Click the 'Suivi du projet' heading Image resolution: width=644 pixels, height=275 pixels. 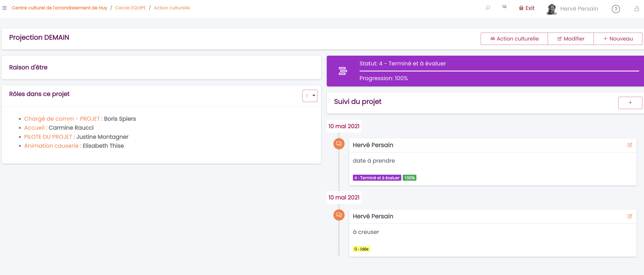click(357, 102)
